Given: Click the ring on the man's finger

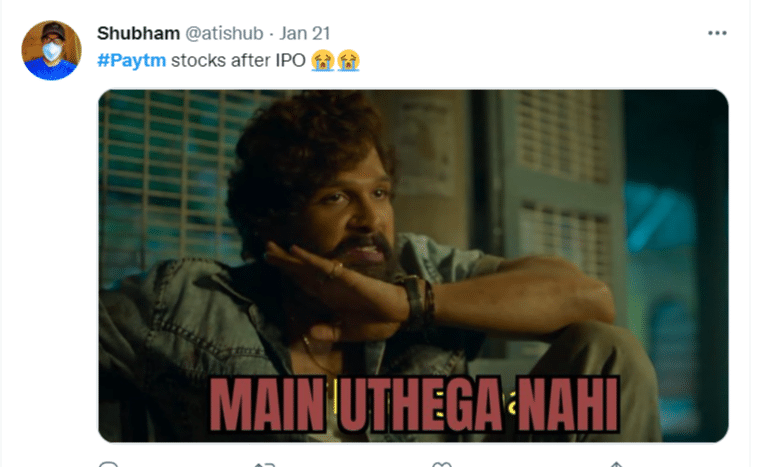Looking at the screenshot, I should (x=337, y=269).
